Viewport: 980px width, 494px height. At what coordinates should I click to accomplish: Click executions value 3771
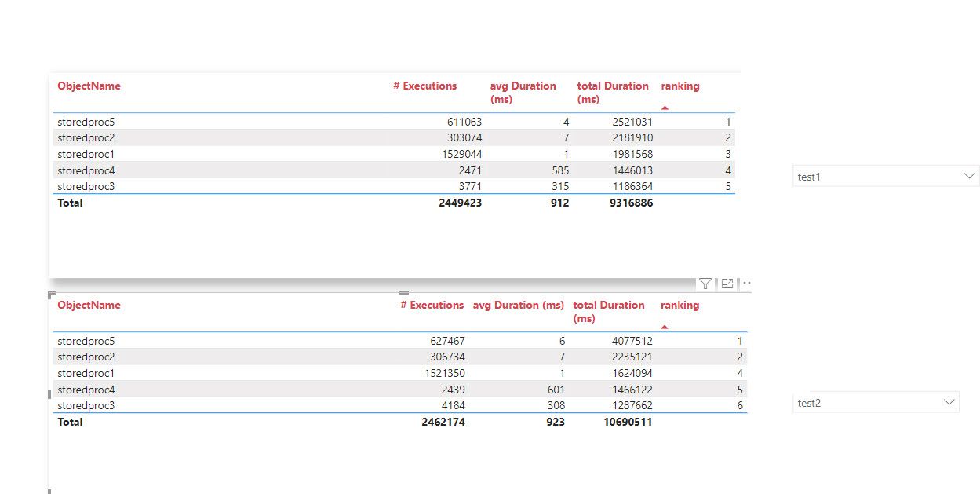469,186
